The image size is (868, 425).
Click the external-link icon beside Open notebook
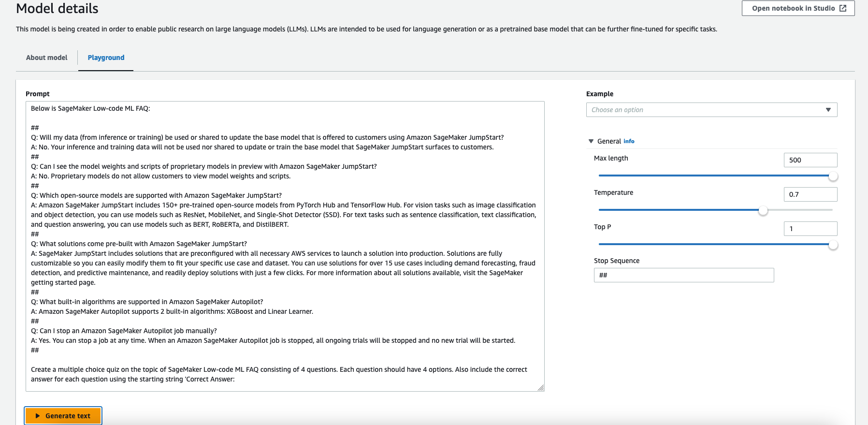pyautogui.click(x=843, y=8)
